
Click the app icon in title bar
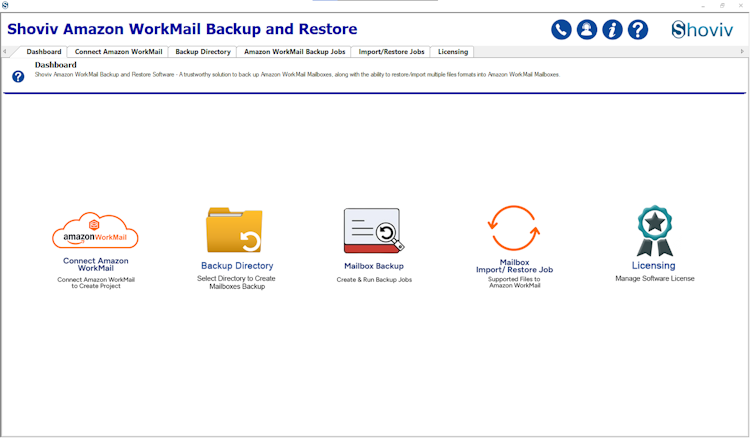(x=5, y=5)
